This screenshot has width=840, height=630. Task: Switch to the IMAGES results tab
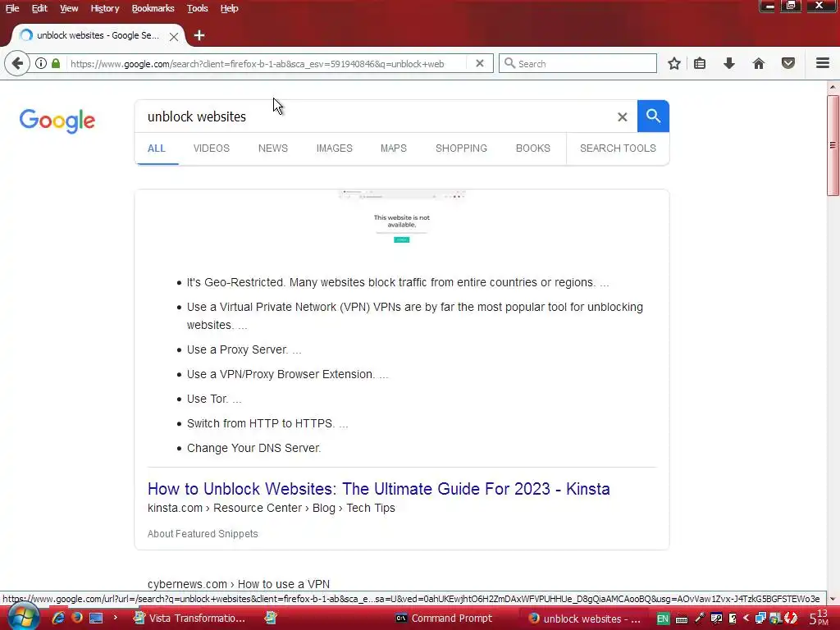coord(335,148)
